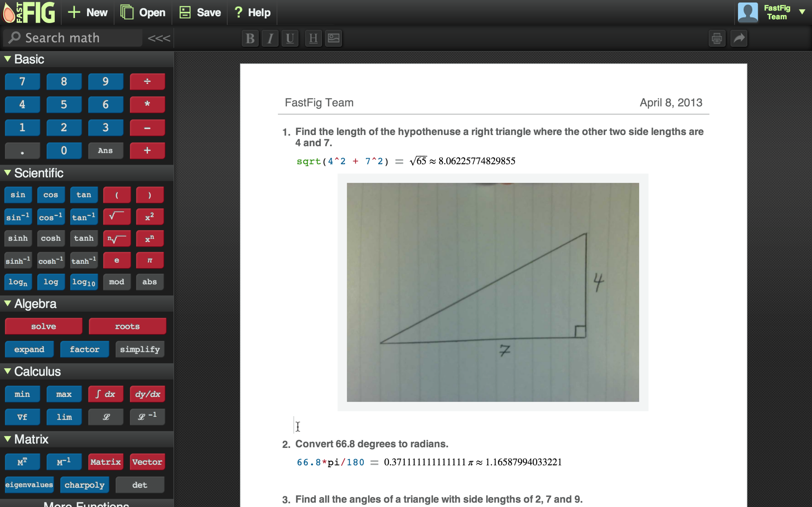The width and height of the screenshot is (812, 507).
Task: Click the insert image icon
Action: pos(333,38)
